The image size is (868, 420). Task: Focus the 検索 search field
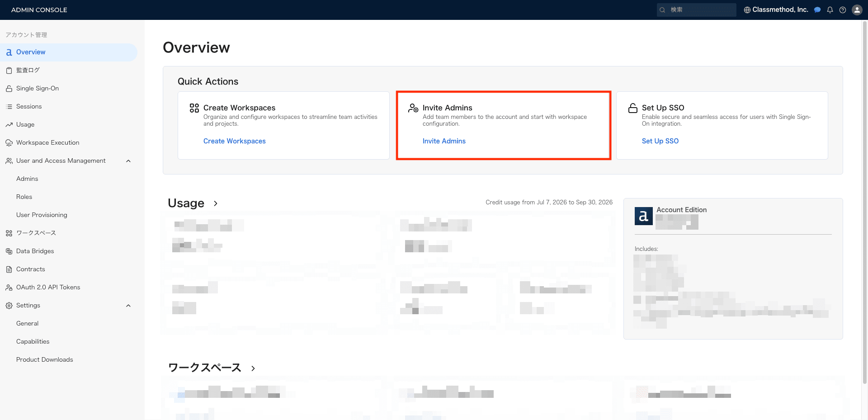[x=696, y=10]
